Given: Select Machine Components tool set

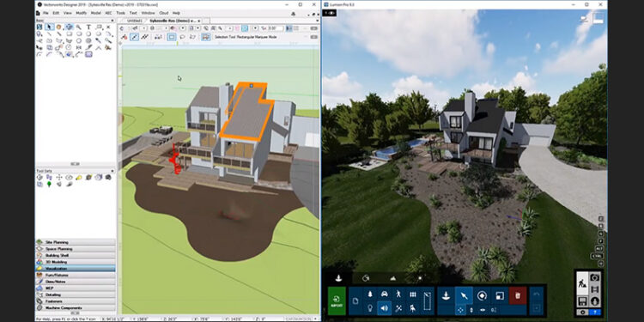Looking at the screenshot, I should click(76, 307).
